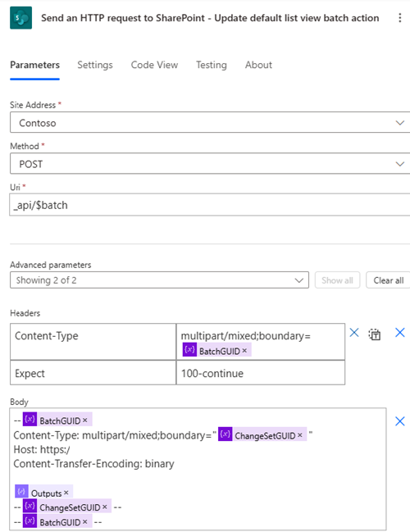Remove the ChangeSetGUID token below the Outputs token

(104, 507)
